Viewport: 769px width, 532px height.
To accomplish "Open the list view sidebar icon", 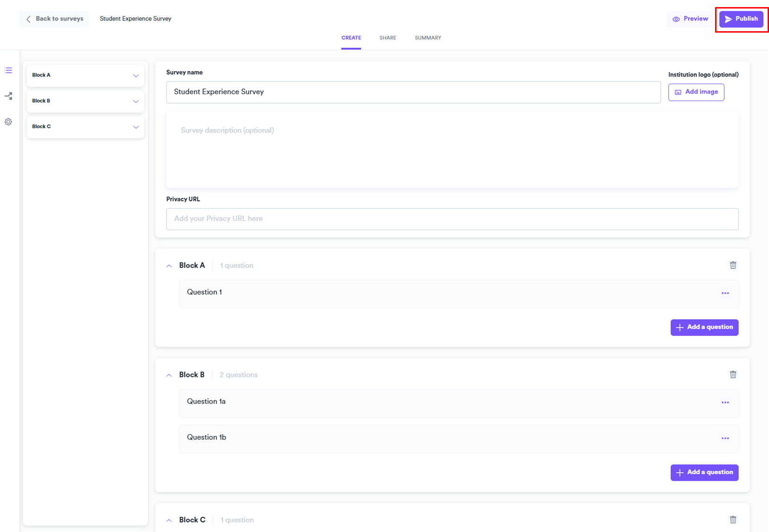I will [x=9, y=70].
